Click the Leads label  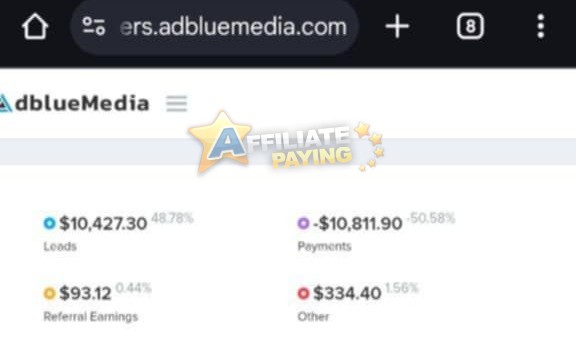click(x=60, y=246)
